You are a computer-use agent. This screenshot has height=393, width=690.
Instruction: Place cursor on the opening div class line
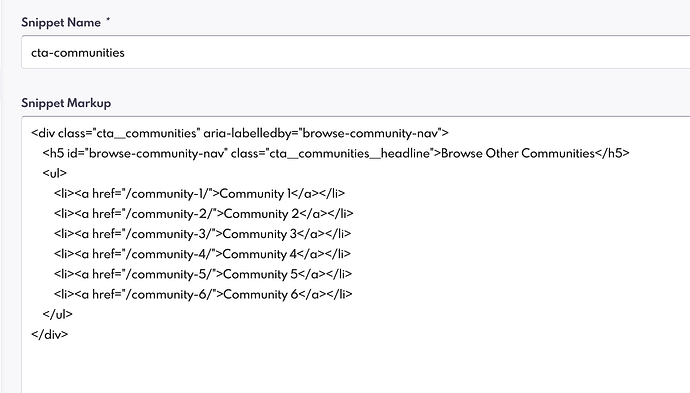pyautogui.click(x=240, y=133)
